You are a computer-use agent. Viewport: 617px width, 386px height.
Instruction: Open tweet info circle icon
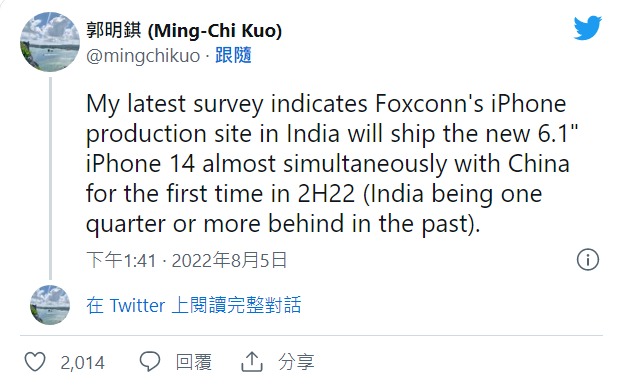coord(588,260)
